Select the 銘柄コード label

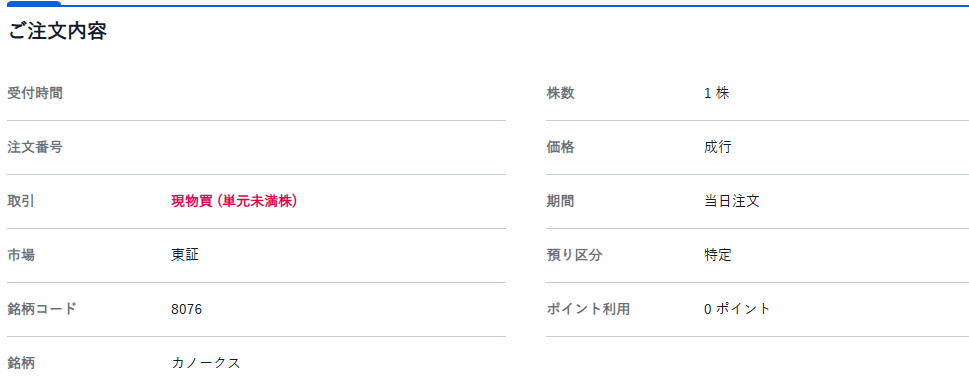click(42, 309)
